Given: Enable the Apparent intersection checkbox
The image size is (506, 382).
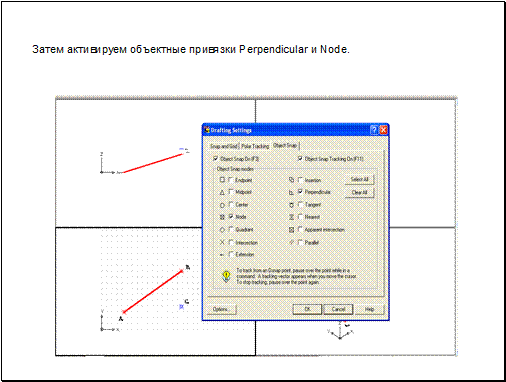Looking at the screenshot, I should 300,229.
